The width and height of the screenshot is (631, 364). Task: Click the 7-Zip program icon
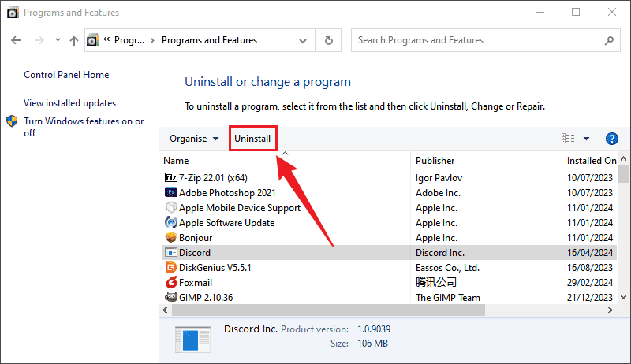pos(171,177)
